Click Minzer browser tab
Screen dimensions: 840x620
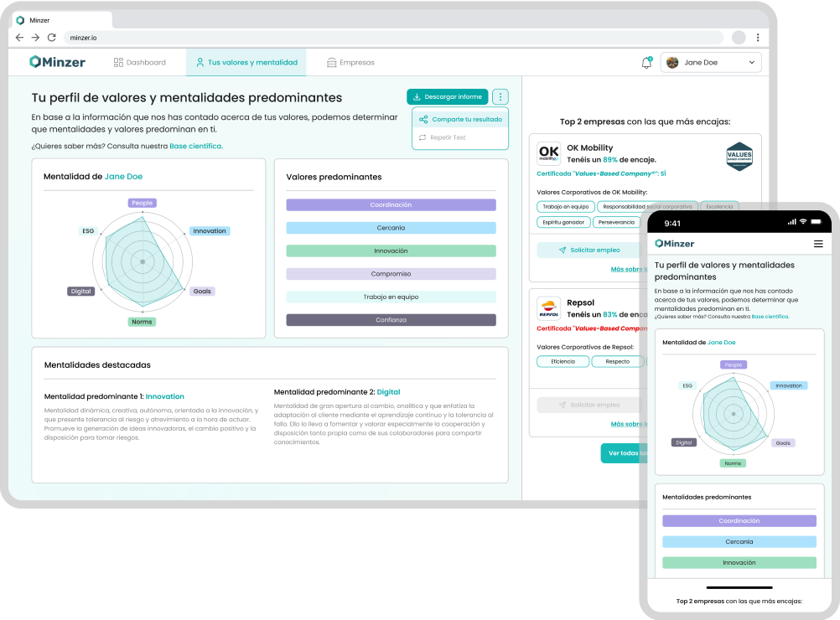tap(60, 20)
